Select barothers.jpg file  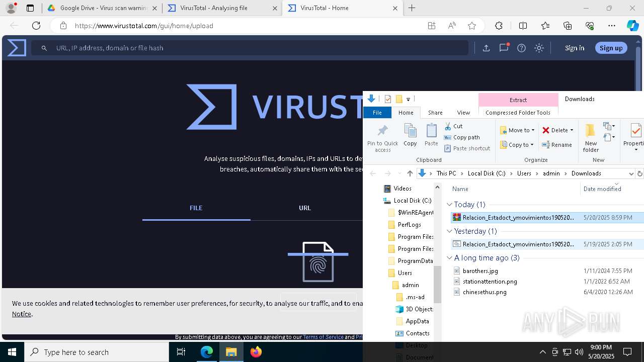pyautogui.click(x=480, y=271)
